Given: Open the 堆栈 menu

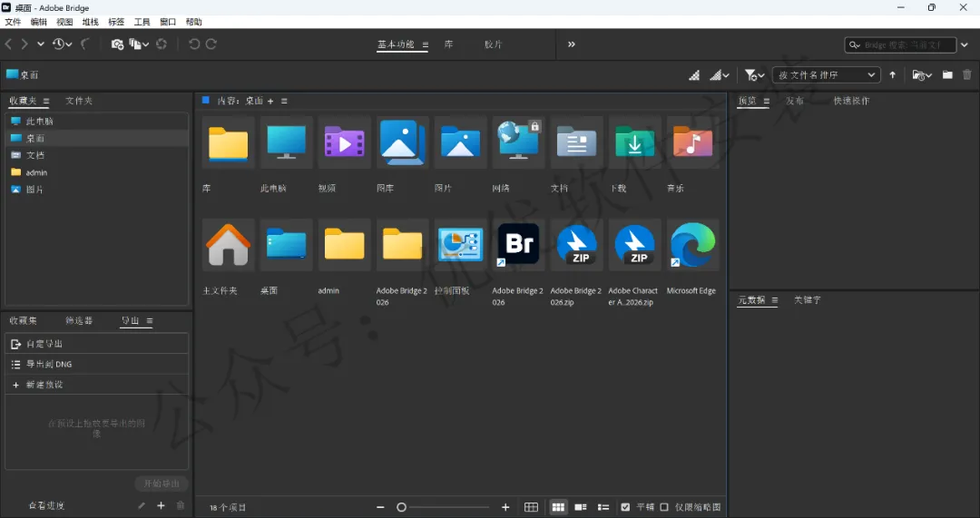Looking at the screenshot, I should click(90, 22).
